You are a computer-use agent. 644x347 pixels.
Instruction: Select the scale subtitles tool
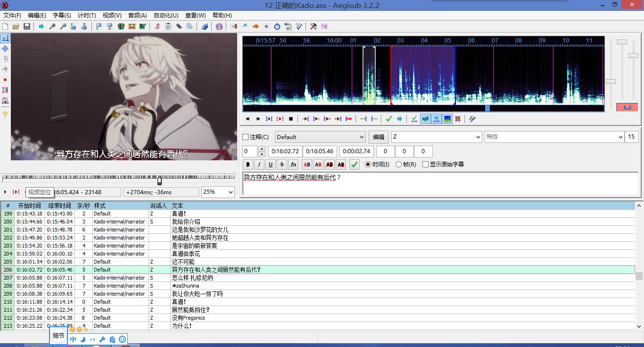point(5,80)
